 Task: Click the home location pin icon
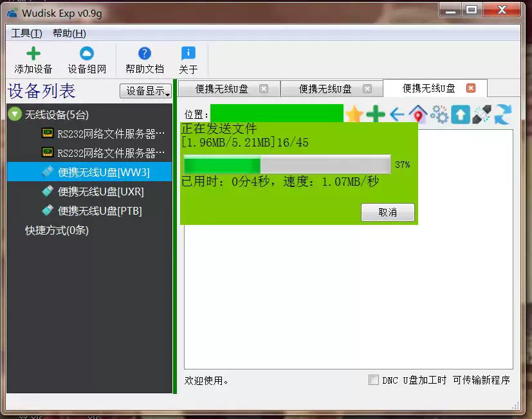tap(418, 114)
